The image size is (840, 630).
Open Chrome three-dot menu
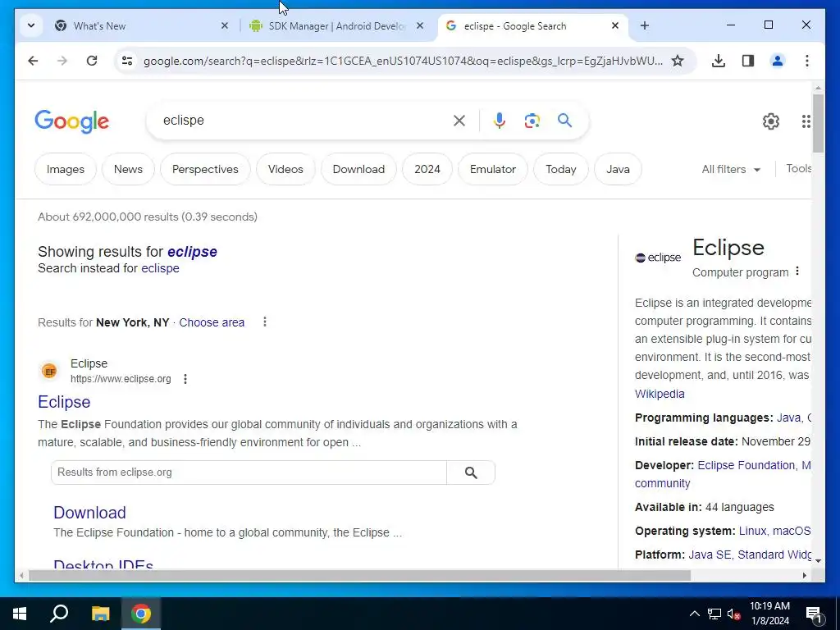(x=807, y=61)
